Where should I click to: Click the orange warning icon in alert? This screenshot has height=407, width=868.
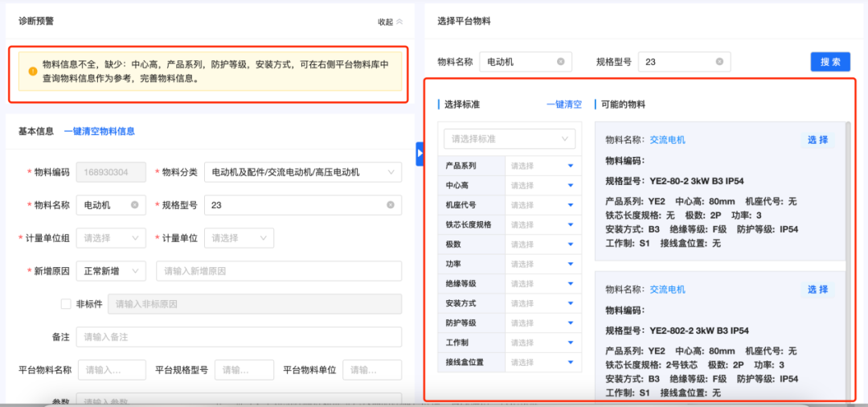tap(33, 72)
